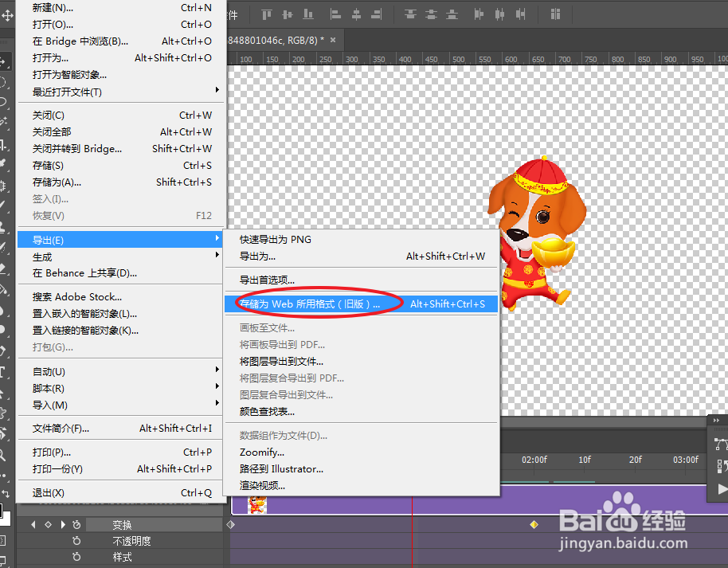The width and height of the screenshot is (728, 568).
Task: Choose 在 Behance 上共享(D)...
Action: (121, 273)
